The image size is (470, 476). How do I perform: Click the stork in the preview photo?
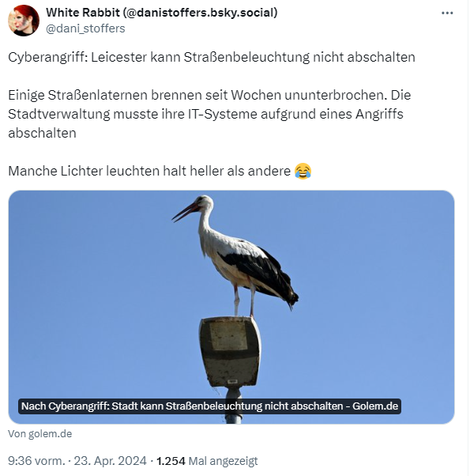coord(235,255)
